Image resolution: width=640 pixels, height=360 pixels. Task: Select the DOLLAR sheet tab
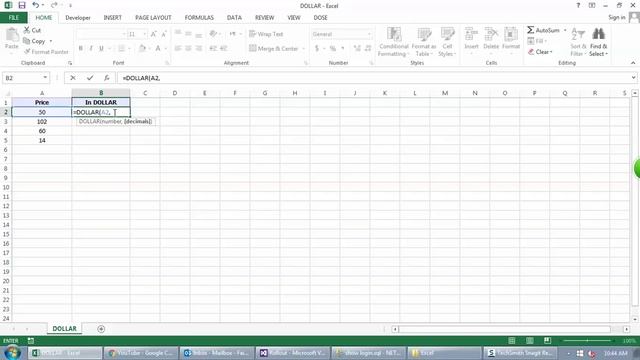click(x=64, y=329)
